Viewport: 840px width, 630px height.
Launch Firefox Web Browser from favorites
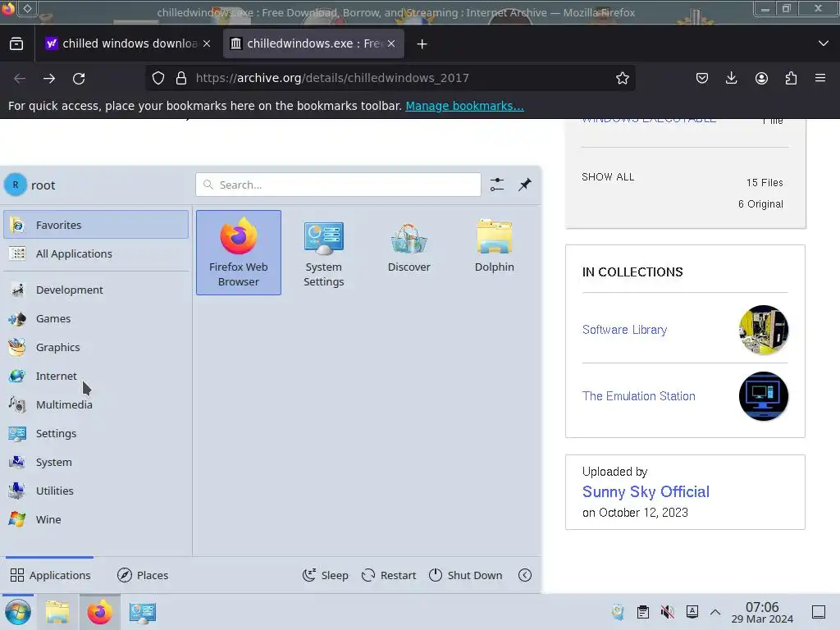click(239, 253)
